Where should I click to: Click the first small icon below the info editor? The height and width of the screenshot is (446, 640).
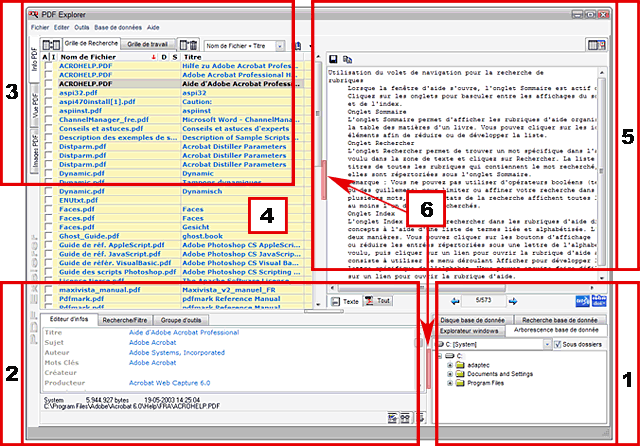392,417
